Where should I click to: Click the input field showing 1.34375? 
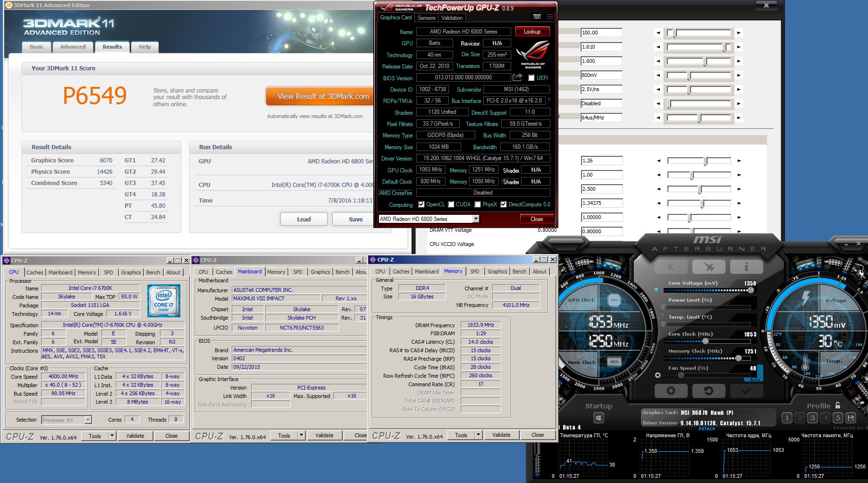point(601,203)
